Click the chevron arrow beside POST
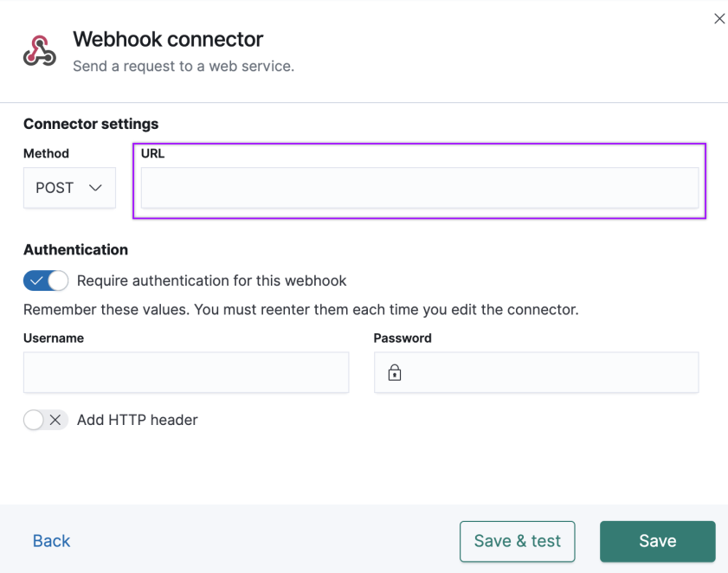The height and width of the screenshot is (573, 728). [x=95, y=188]
